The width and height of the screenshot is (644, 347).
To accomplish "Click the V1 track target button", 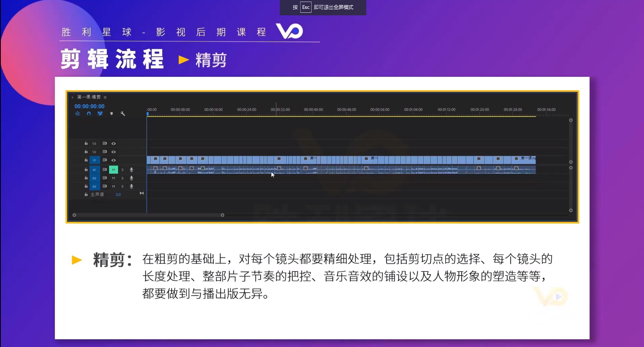I will (94, 160).
